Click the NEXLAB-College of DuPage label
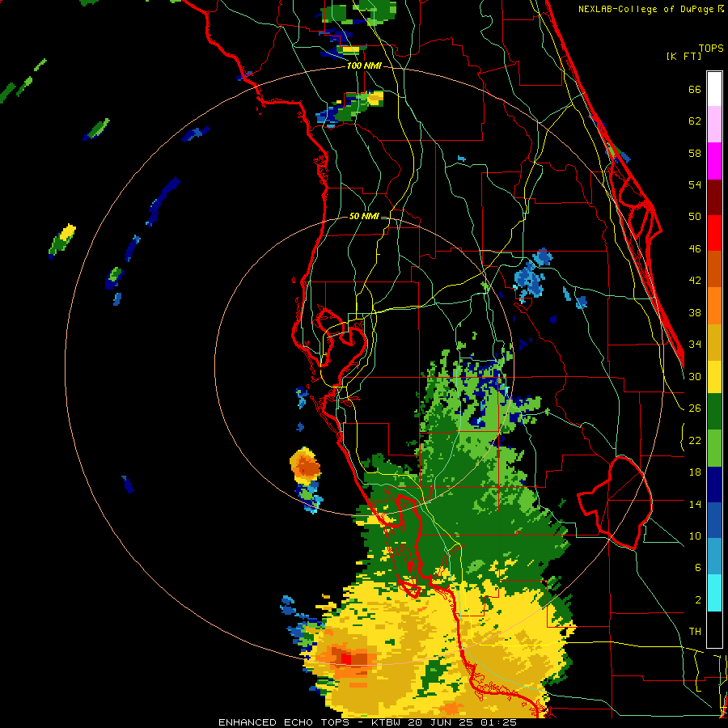This screenshot has height=728, width=728. tap(645, 9)
